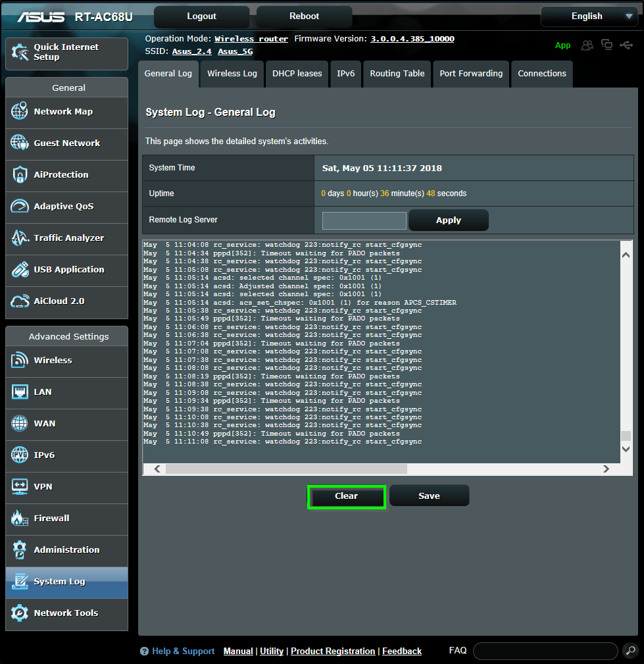Click the Network Map globe icon
The image size is (644, 664).
point(20,111)
